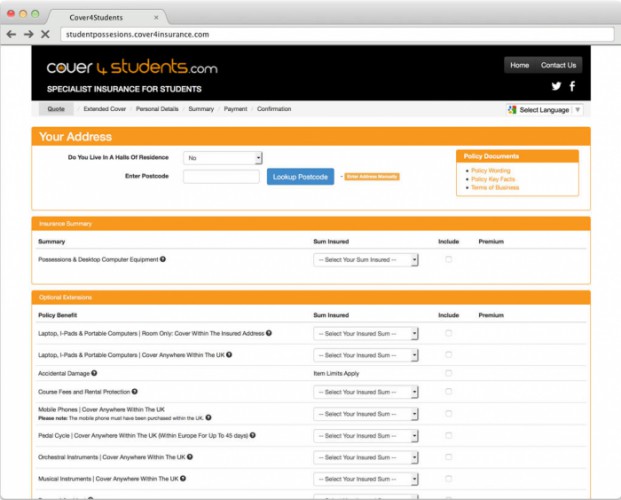
Task: Go to the Summary step
Action: click(201, 109)
